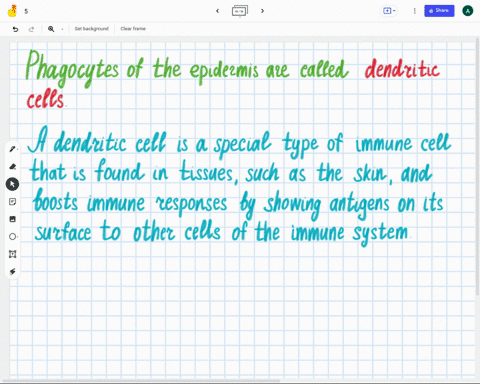Open the frame bar thumbnail

click(240, 11)
